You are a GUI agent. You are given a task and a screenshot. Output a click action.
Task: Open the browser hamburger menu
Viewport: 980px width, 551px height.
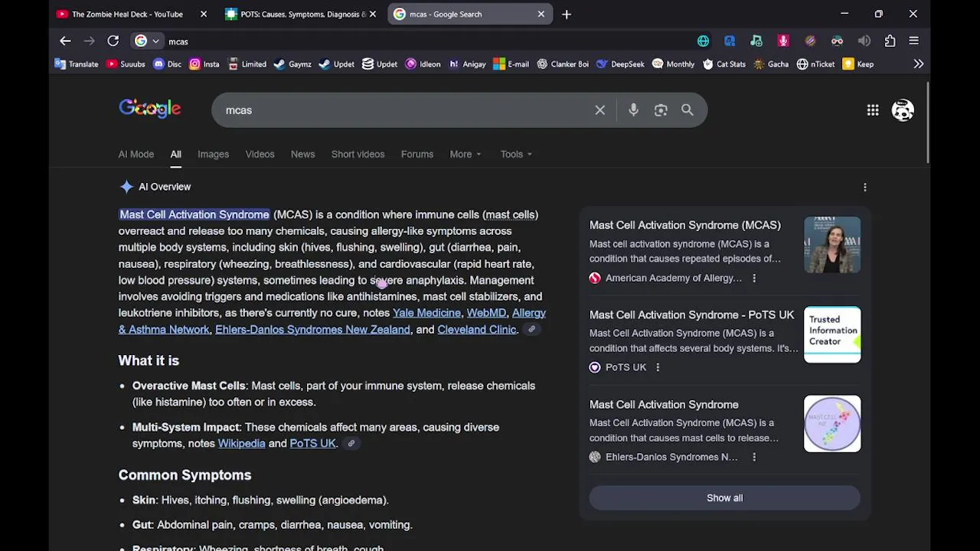[913, 41]
